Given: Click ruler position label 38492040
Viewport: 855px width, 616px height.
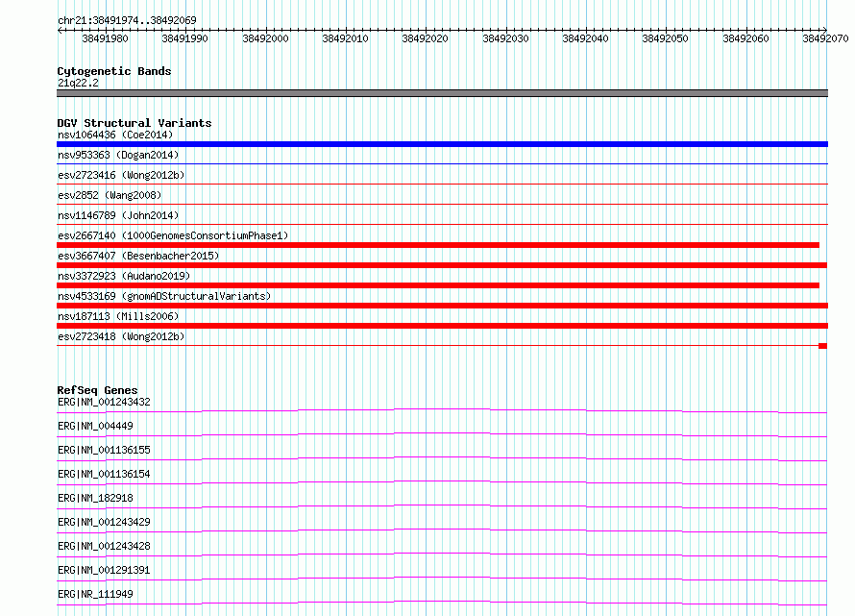Looking at the screenshot, I should pos(586,38).
